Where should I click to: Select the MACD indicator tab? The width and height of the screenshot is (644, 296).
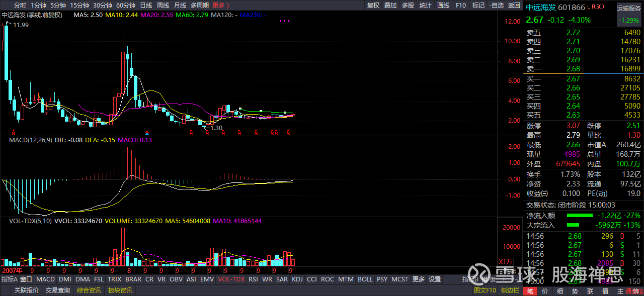(45, 279)
